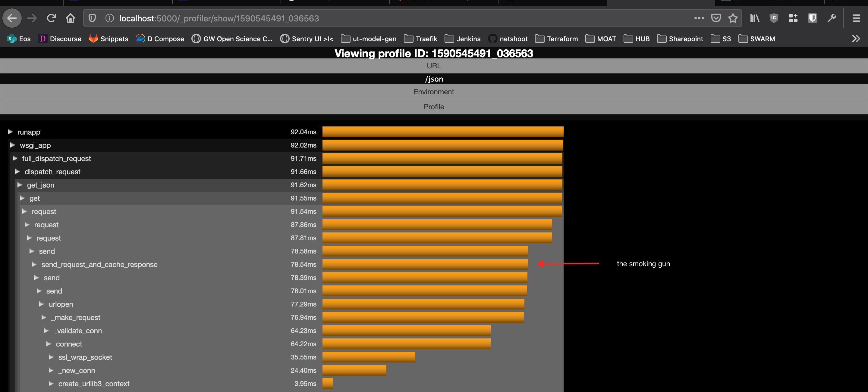Image resolution: width=868 pixels, height=392 pixels.
Task: Open ut-model-gen bookmark folder
Action: click(369, 39)
